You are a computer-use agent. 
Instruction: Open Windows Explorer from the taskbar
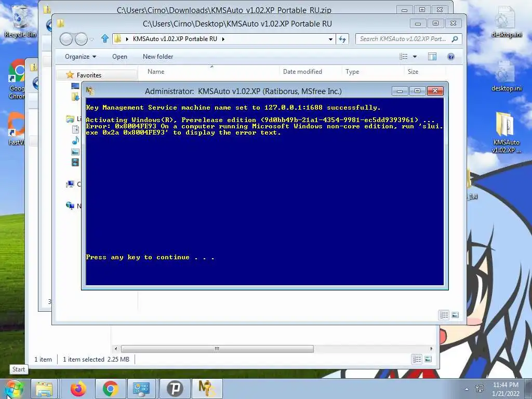(x=44, y=389)
